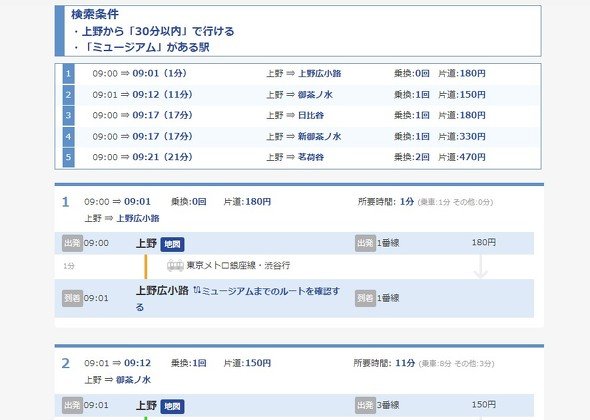This screenshot has width=590, height=420.
Task: Select route number 2 in summary list
Action: pos(68,94)
